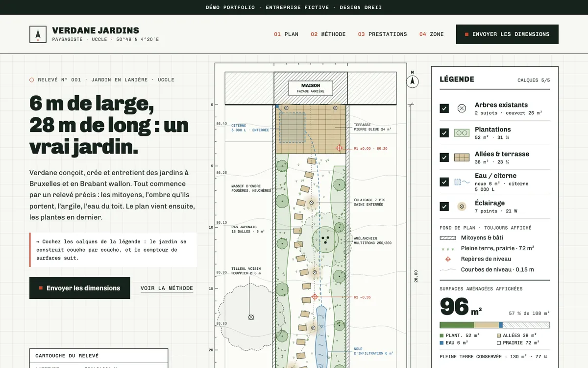Click the R2 -0,35 level marker crosshair
The height and width of the screenshot is (368, 588).
[x=315, y=297]
